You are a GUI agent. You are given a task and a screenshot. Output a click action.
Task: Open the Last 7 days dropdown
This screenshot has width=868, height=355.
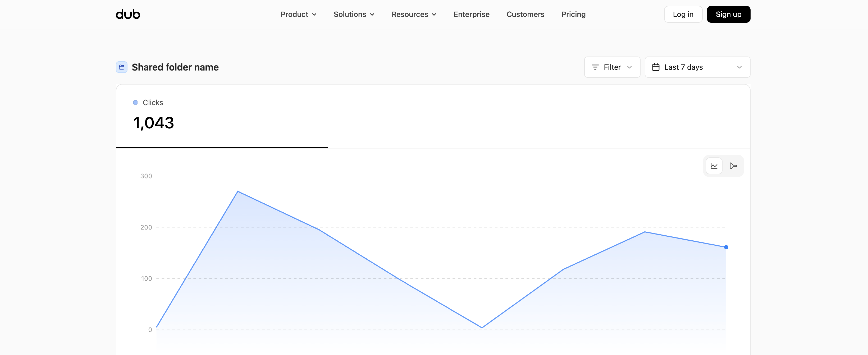(x=697, y=67)
